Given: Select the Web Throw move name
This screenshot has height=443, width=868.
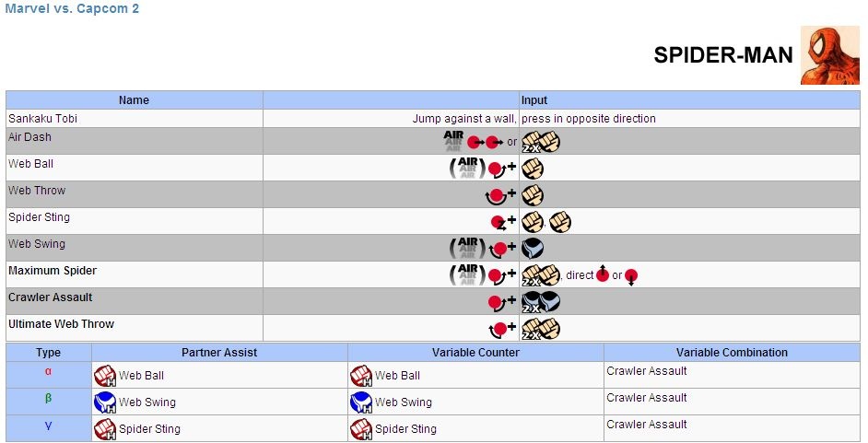Looking at the screenshot, I should pyautogui.click(x=37, y=191).
